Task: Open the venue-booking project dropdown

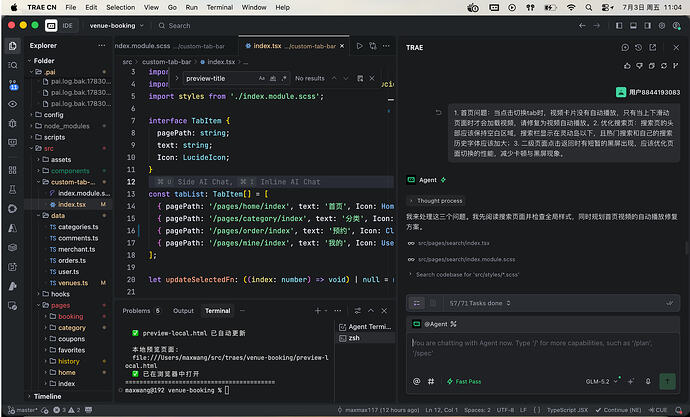Action: 117,26
